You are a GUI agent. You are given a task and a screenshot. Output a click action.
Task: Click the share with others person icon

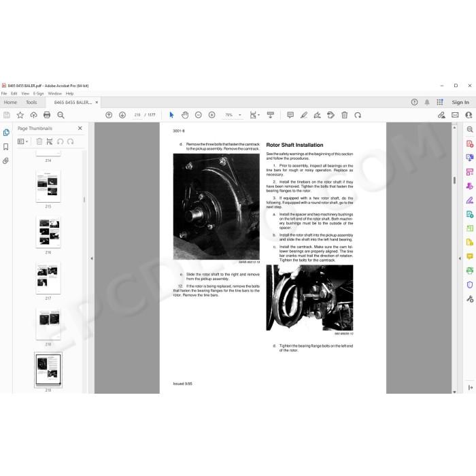pos(469,115)
